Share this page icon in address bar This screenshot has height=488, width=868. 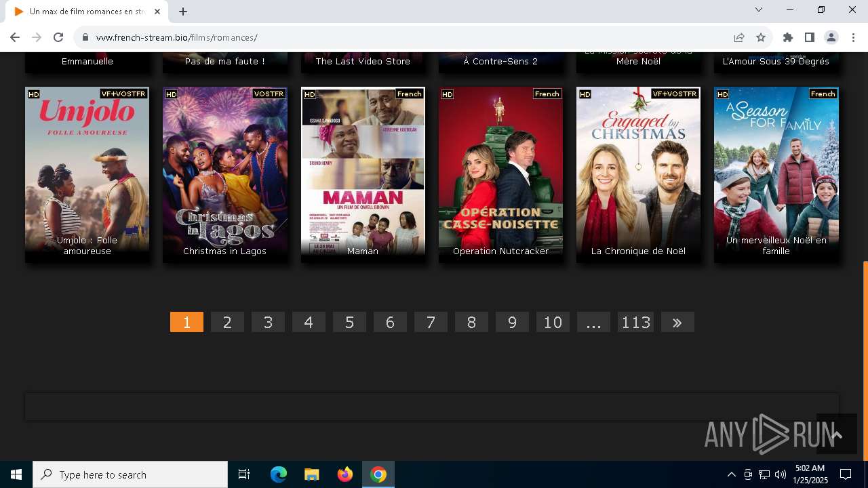pyautogui.click(x=739, y=37)
